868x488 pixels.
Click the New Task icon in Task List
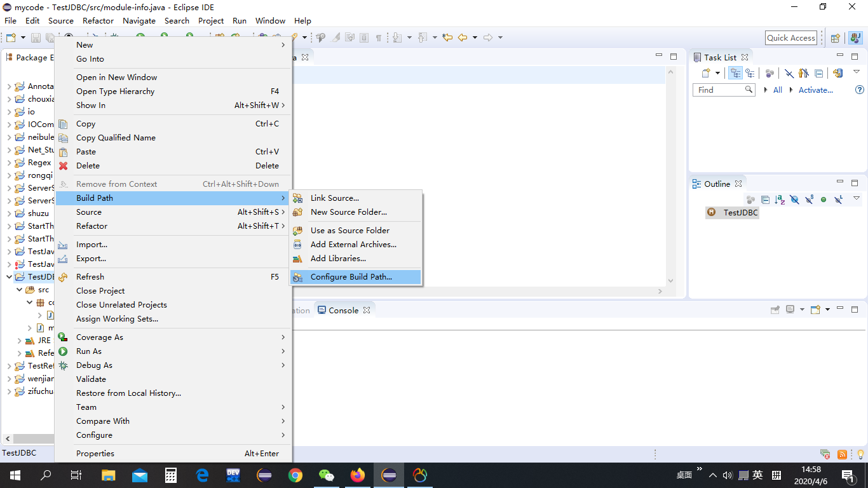point(706,73)
